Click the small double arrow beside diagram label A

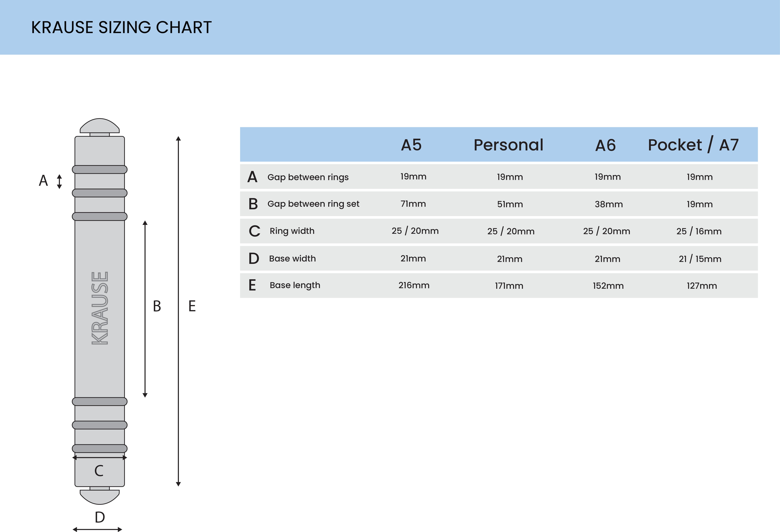click(59, 181)
